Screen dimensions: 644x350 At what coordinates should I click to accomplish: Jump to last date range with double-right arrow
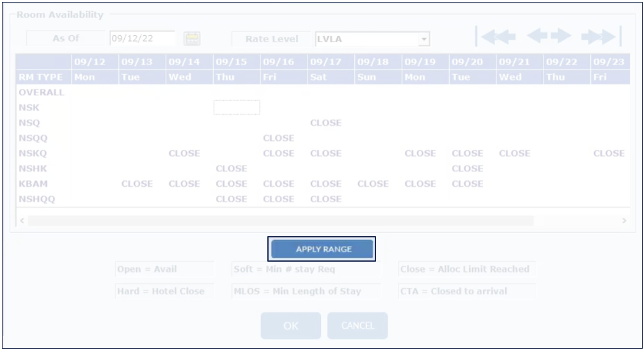pyautogui.click(x=601, y=37)
